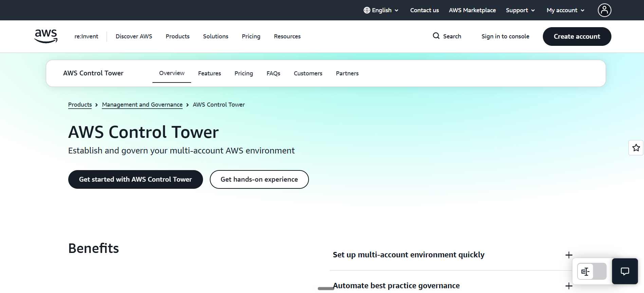Toggle the side panel switch

click(592, 271)
